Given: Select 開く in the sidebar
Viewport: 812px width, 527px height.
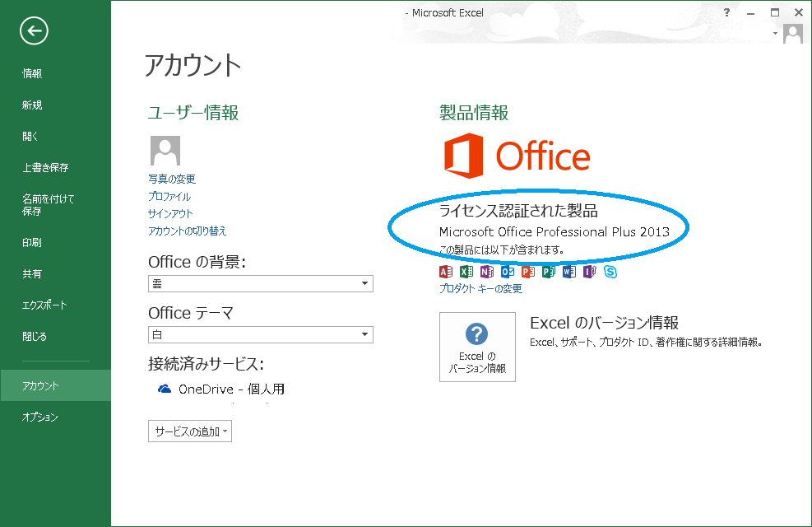Looking at the screenshot, I should [30, 137].
